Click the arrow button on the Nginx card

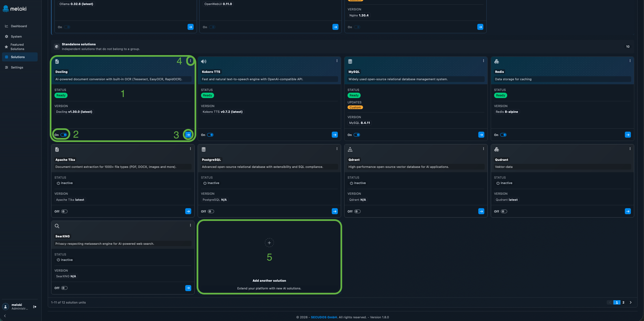(x=480, y=27)
